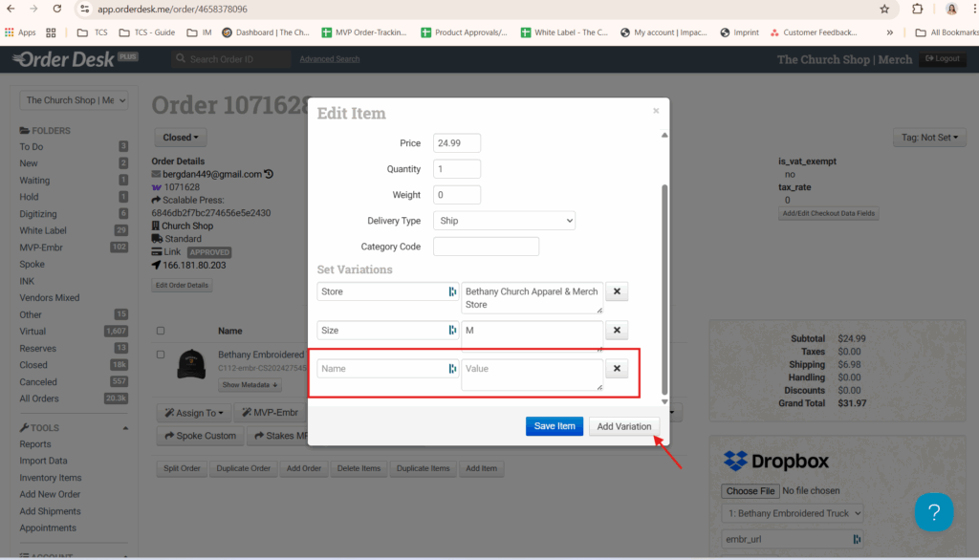Tick the select-all checkbox beside Name header
The image size is (979, 560).
pos(161,331)
